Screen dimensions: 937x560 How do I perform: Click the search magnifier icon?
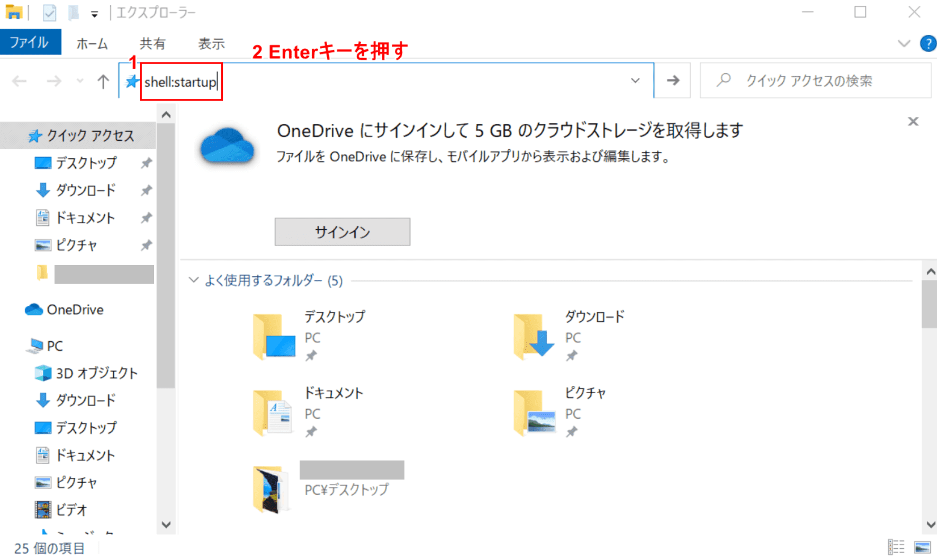pyautogui.click(x=724, y=80)
